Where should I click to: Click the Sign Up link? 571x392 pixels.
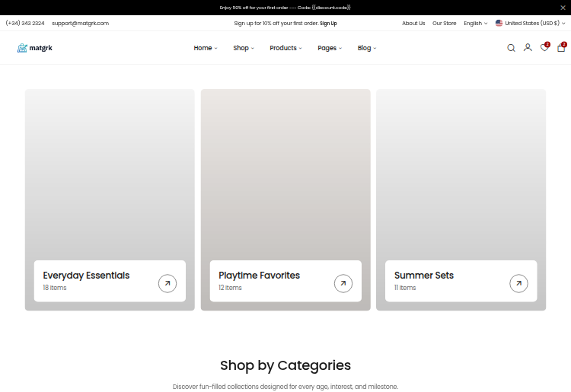click(x=328, y=24)
